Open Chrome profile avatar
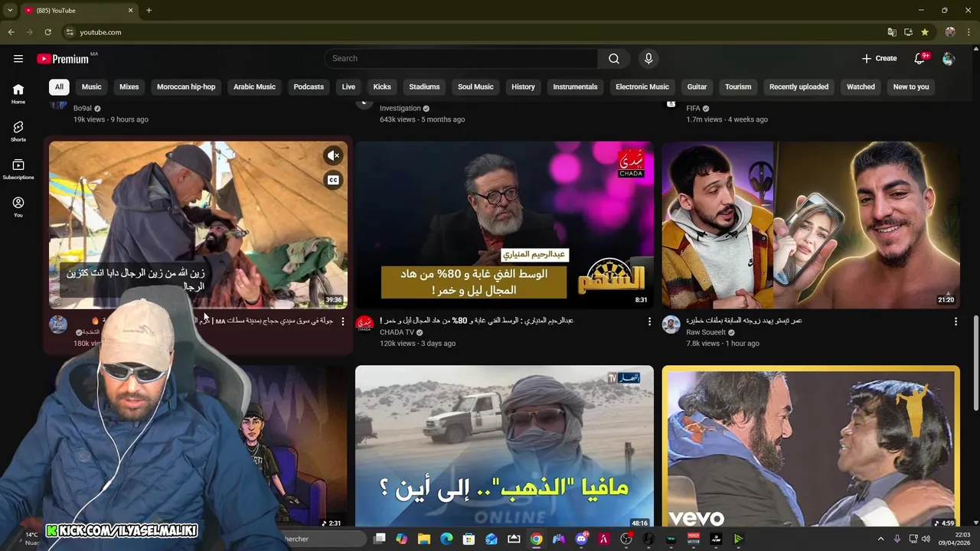 click(950, 32)
